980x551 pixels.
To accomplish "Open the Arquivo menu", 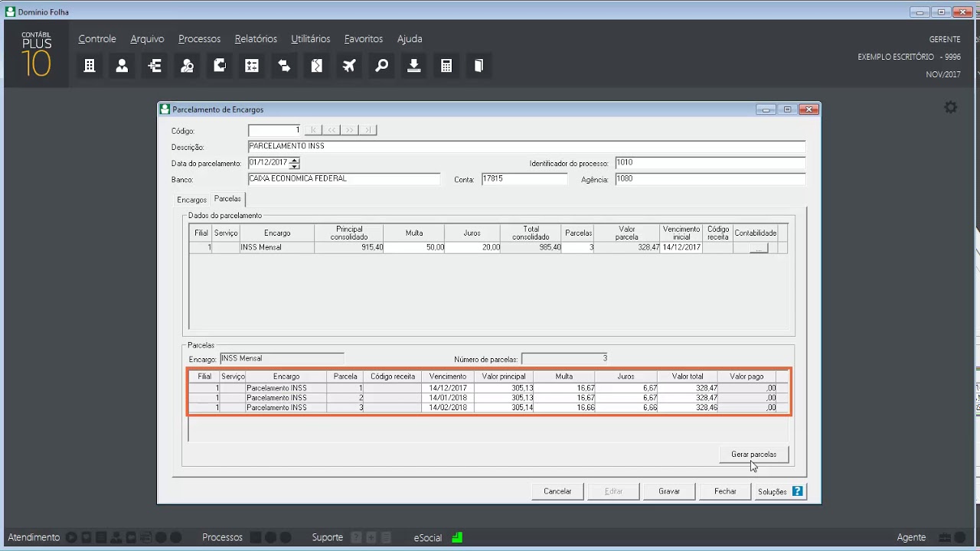I will click(147, 38).
